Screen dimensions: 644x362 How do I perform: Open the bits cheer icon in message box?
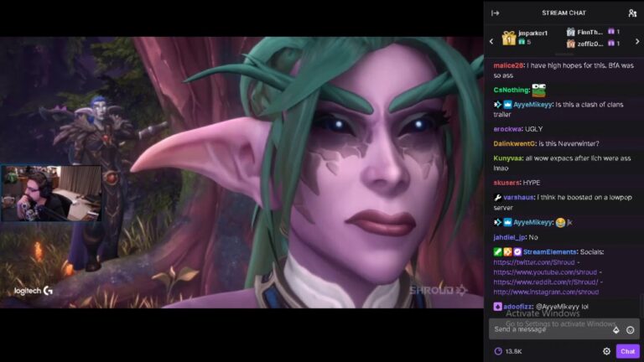[x=616, y=330]
